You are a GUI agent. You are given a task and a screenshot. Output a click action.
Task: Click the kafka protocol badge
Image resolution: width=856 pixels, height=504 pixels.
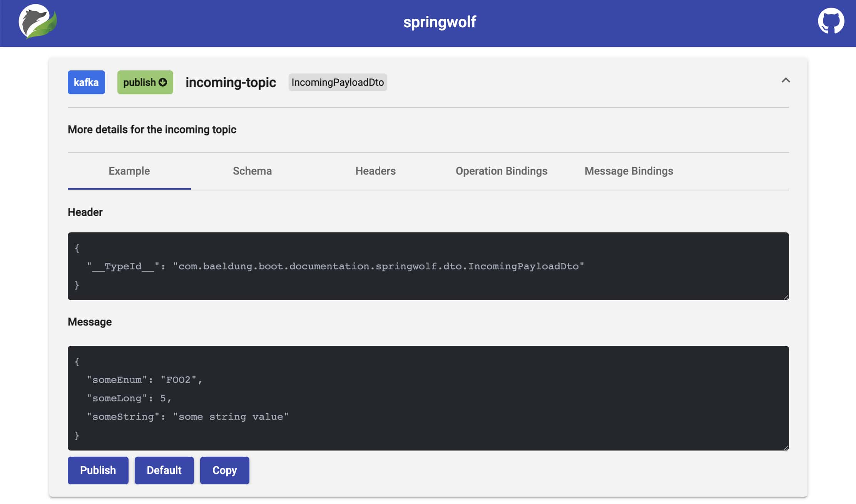pos(86,82)
